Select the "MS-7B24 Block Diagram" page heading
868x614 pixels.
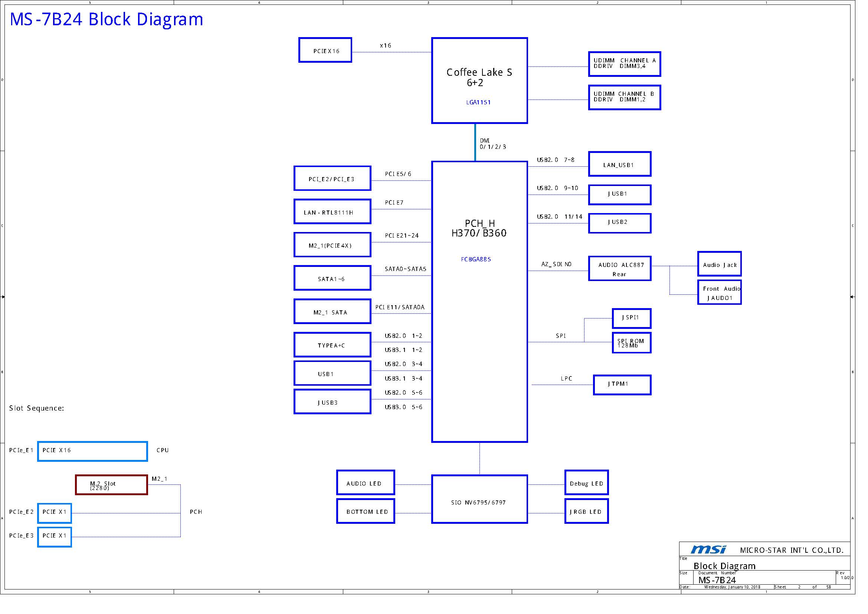[106, 19]
